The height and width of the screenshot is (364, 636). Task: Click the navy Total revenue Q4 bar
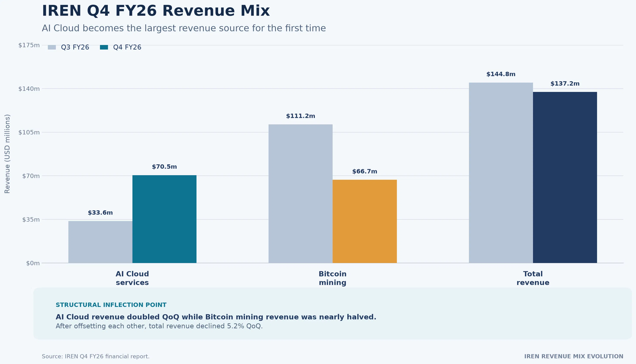(x=565, y=178)
